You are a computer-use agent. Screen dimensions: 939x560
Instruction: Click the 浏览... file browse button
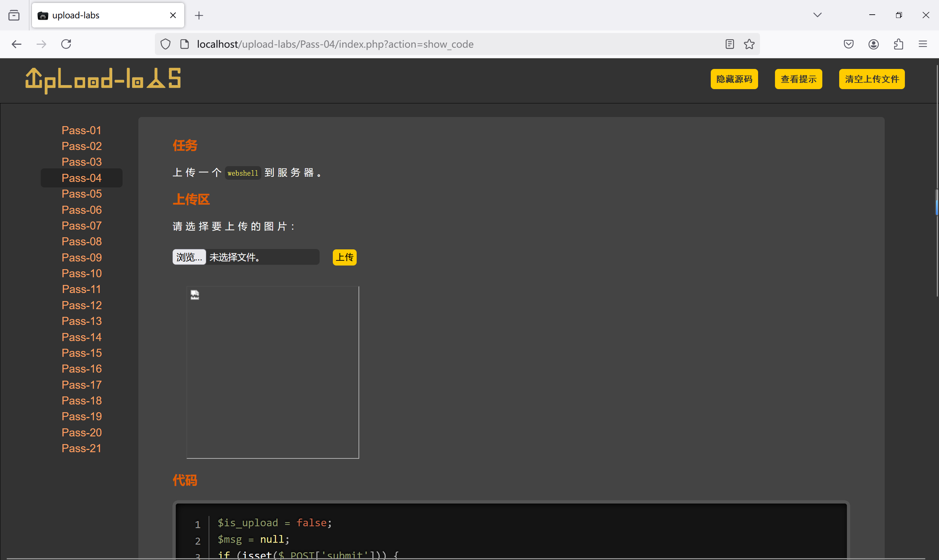coord(189,257)
